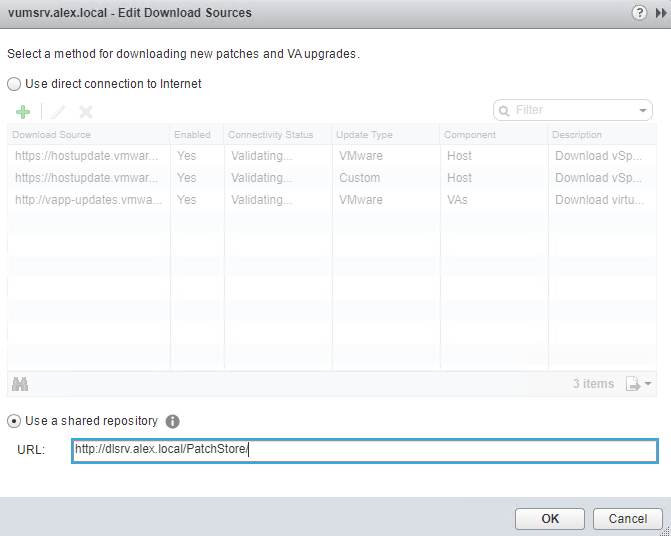
Task: Click the double-arrow collapse icon in title bar
Action: coord(660,13)
